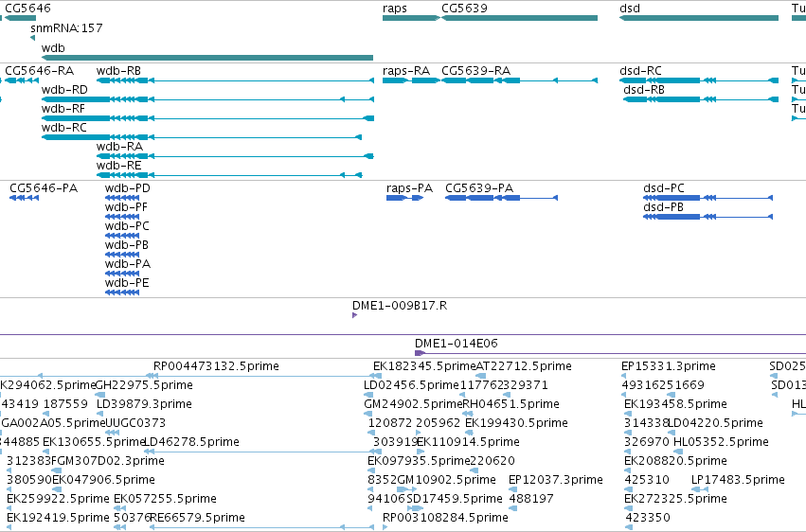Select transcript wdb-RC label
The height and width of the screenshot is (532, 806).
tap(64, 128)
